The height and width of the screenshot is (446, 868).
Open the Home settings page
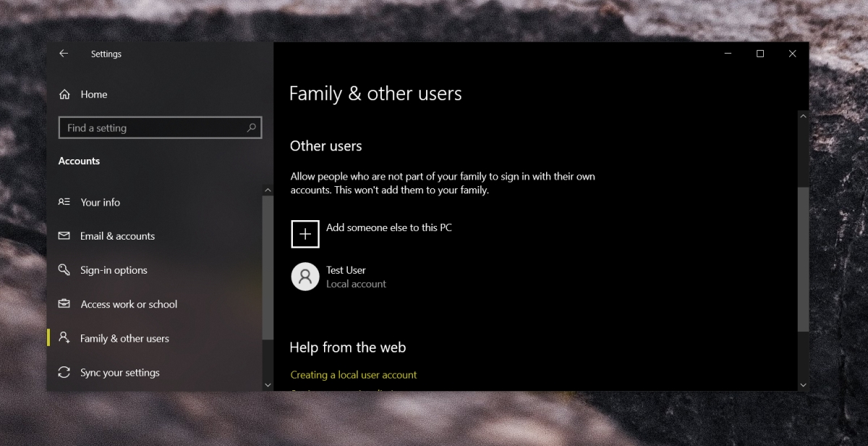point(94,94)
